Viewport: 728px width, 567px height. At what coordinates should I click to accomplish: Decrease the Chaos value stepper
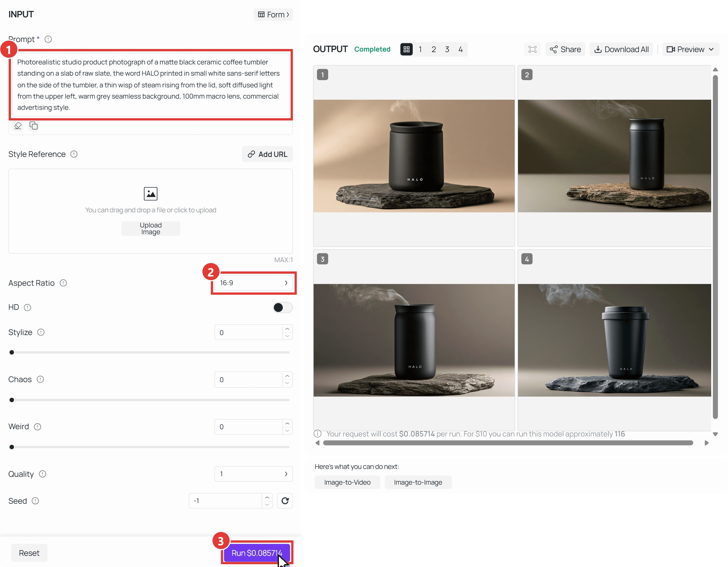click(287, 384)
